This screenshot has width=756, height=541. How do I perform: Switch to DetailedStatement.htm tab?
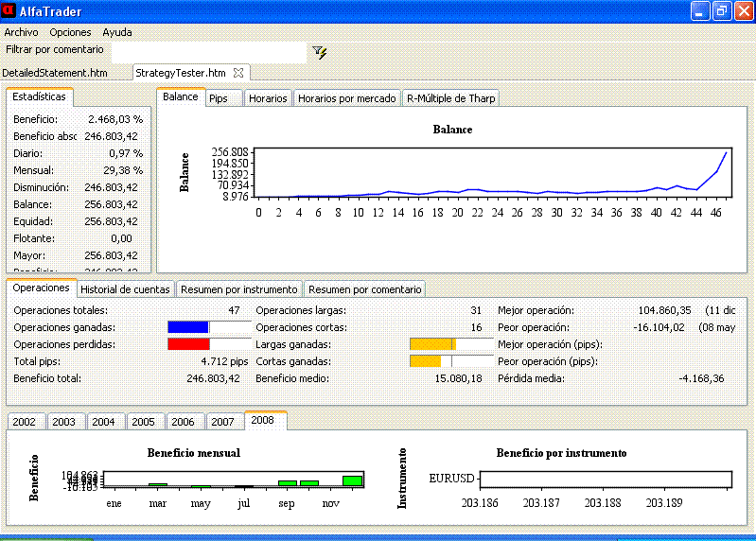pyautogui.click(x=55, y=73)
